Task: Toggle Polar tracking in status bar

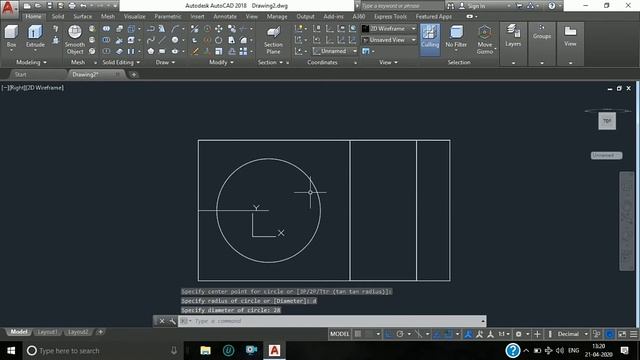Action: point(400,334)
